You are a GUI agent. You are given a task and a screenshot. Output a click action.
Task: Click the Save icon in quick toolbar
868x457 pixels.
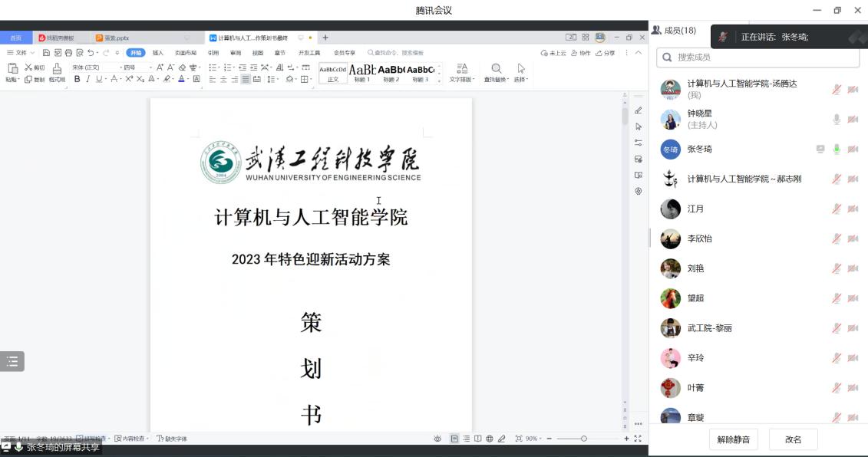tap(46, 53)
